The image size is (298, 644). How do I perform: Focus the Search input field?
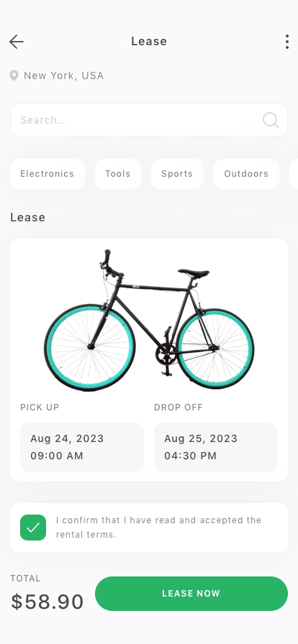coord(149,120)
